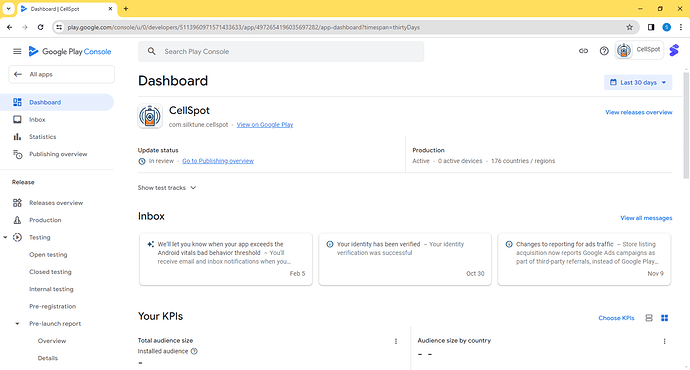This screenshot has height=370, width=690.
Task: Click Go to Publishing overview link
Action: click(218, 161)
